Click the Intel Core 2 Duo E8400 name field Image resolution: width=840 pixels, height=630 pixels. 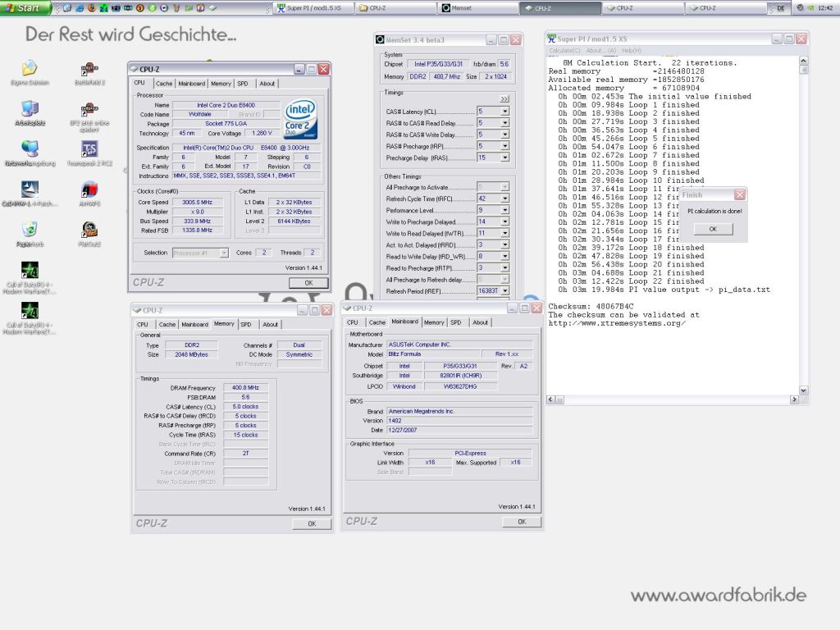(226, 105)
